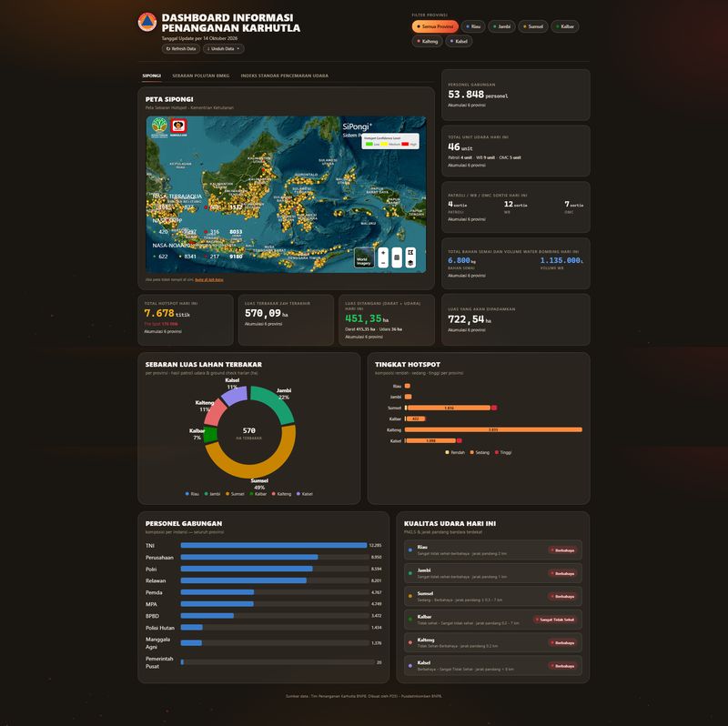Screen dimensions: 728x726
Task: Click the Refresh Data button
Action: pos(180,48)
